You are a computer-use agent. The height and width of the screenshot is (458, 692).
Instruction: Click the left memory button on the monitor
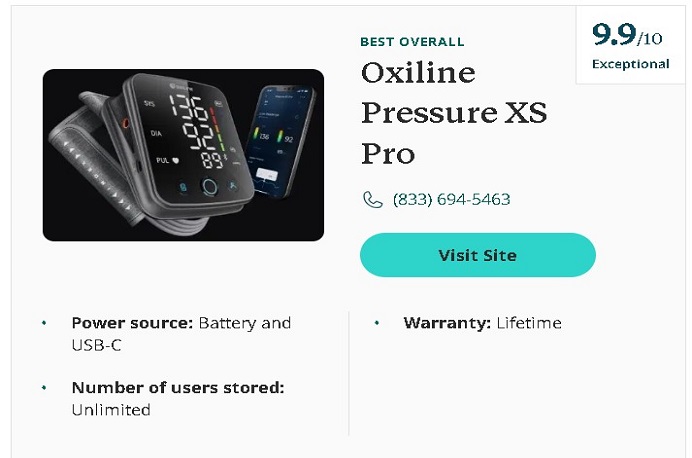click(x=182, y=187)
